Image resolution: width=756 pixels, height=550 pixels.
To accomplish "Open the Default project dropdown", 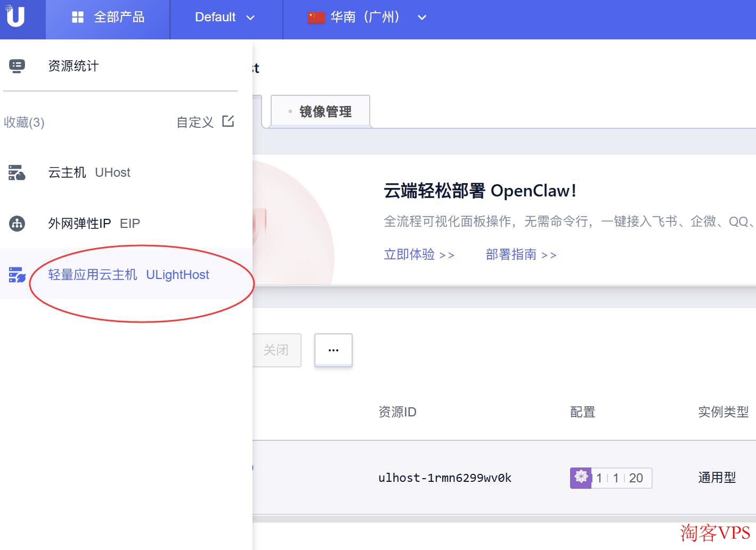I will coord(225,17).
